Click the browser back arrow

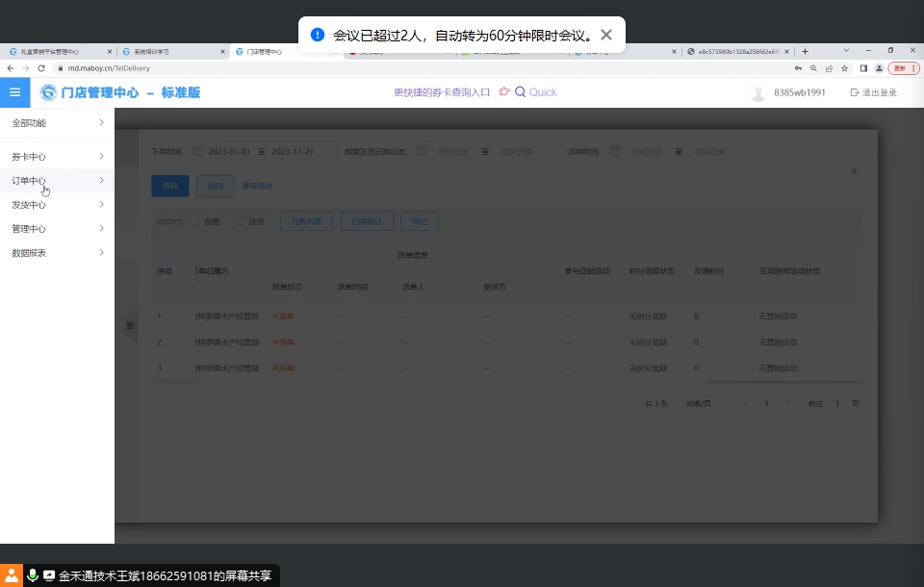(11, 68)
